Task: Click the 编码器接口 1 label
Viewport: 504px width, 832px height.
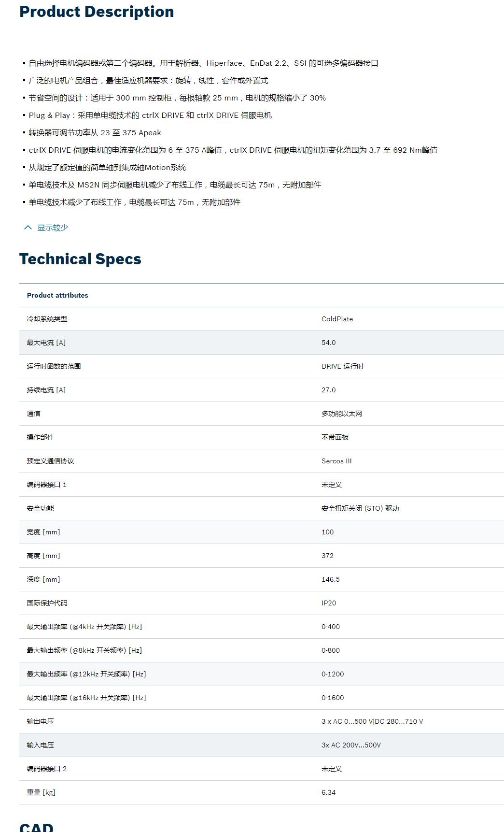Action: point(47,485)
